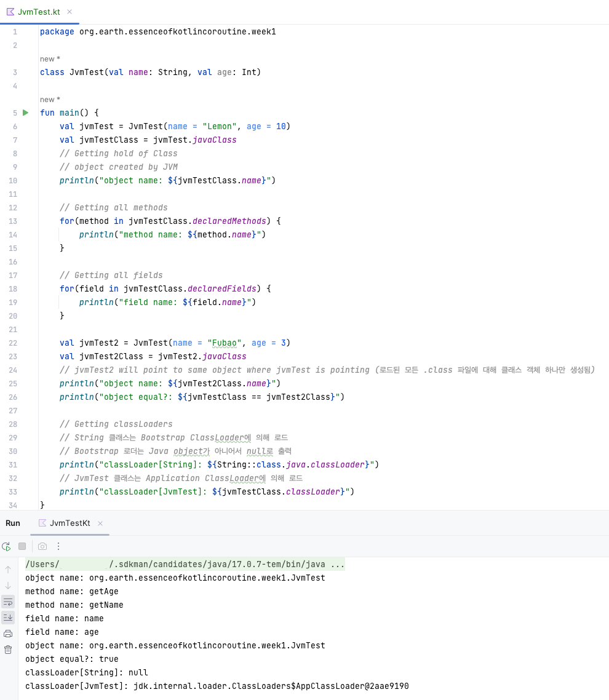Rerun JvmTestKt with the rerun icon

6,546
